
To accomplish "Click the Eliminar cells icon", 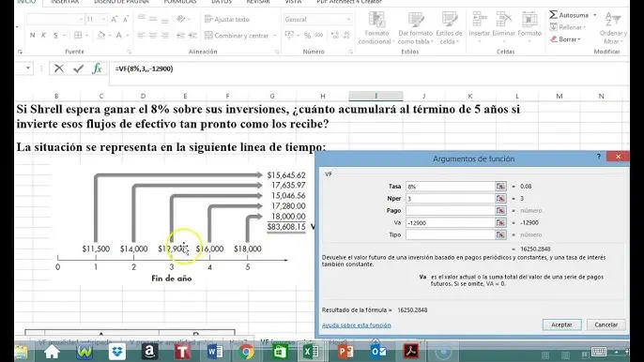I will [x=503, y=26].
